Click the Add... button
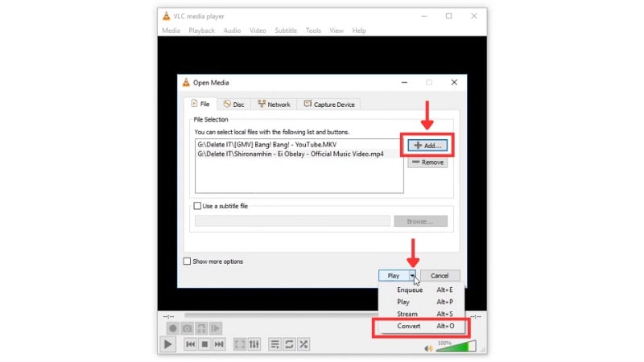The width and height of the screenshot is (644, 362). click(427, 146)
